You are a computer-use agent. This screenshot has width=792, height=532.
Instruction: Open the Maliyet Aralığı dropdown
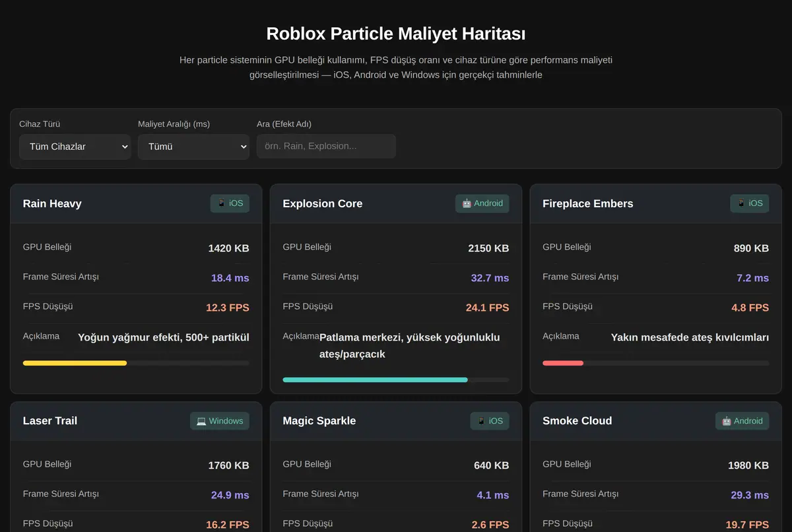193,147
